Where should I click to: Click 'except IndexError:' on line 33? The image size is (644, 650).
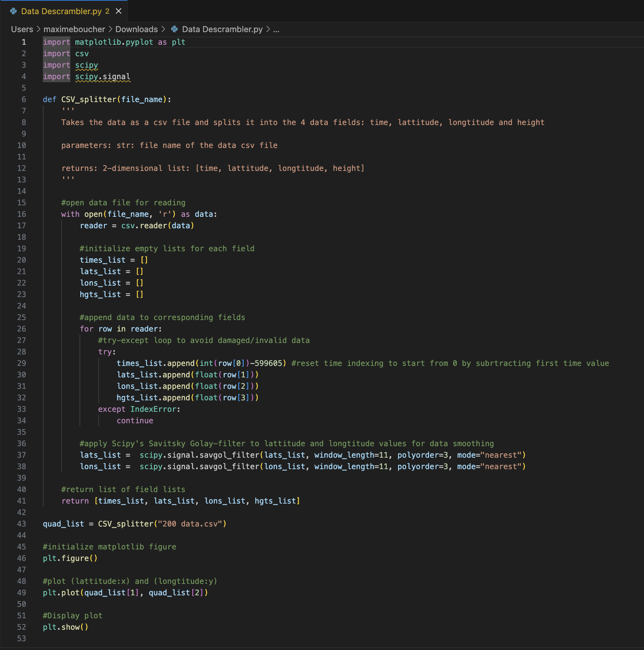tap(139, 409)
